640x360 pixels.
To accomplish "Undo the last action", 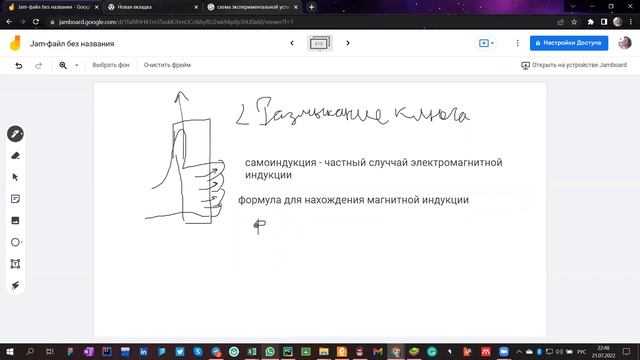I will [x=19, y=65].
